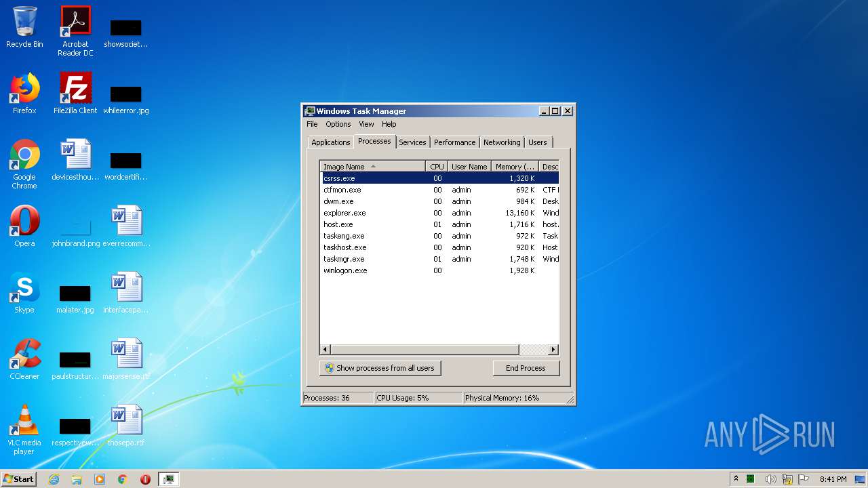Select thosepa.rtf document
The image size is (868, 488).
pyautogui.click(x=126, y=426)
